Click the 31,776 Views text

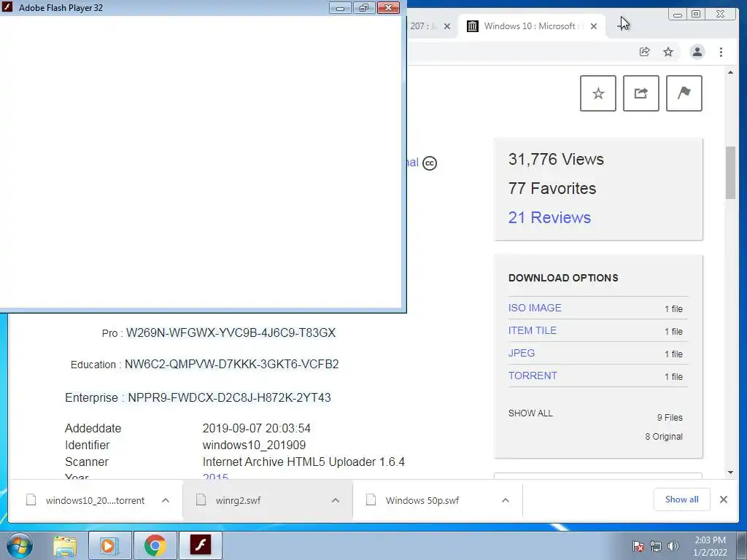pos(556,159)
